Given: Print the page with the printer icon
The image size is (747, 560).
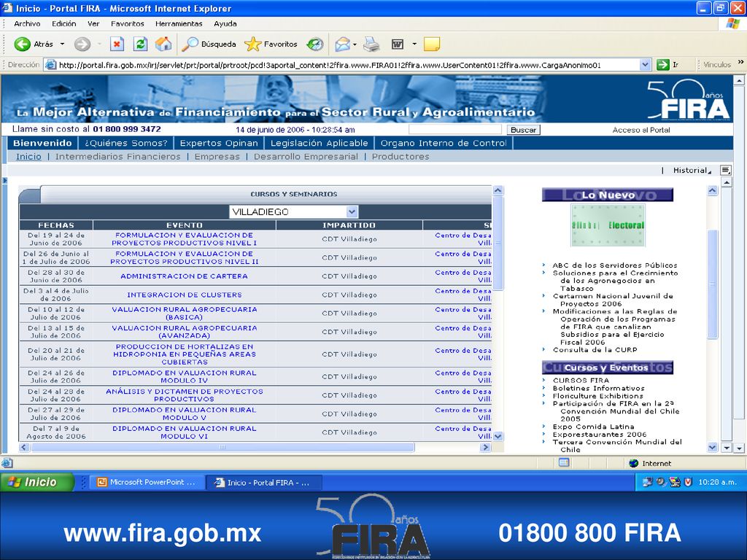Looking at the screenshot, I should pos(371,44).
